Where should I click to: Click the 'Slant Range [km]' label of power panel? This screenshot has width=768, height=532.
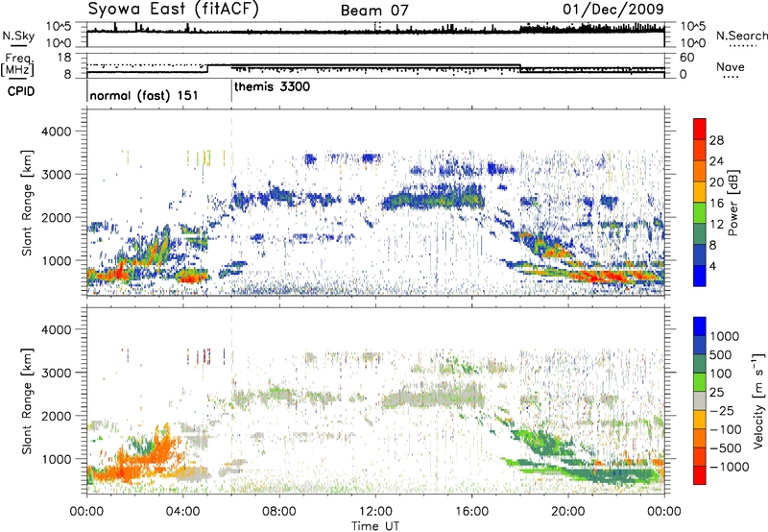27,203
